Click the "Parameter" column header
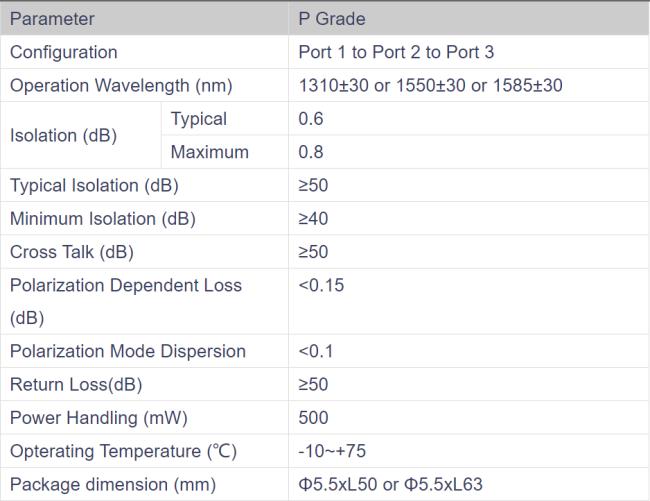650x501 pixels. click(x=52, y=19)
